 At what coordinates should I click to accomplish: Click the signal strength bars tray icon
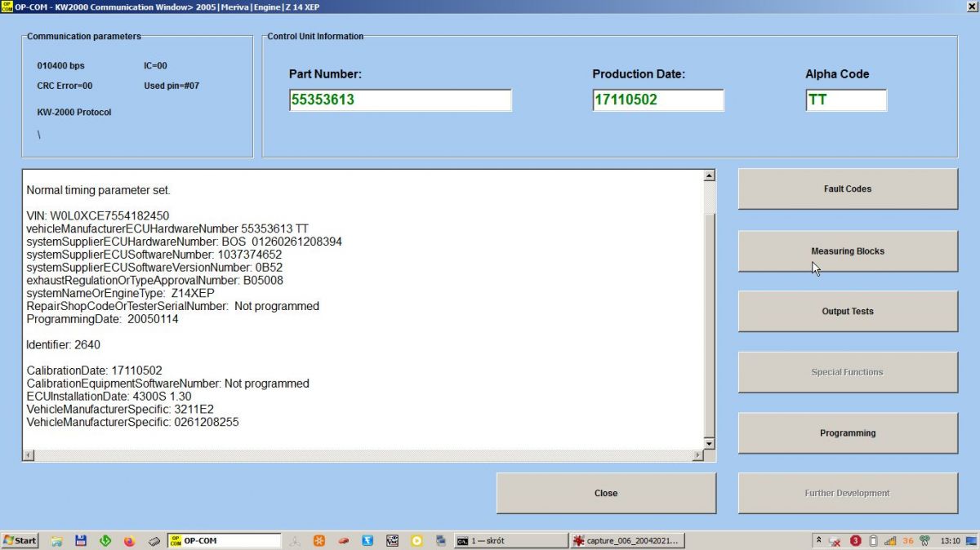(x=890, y=541)
